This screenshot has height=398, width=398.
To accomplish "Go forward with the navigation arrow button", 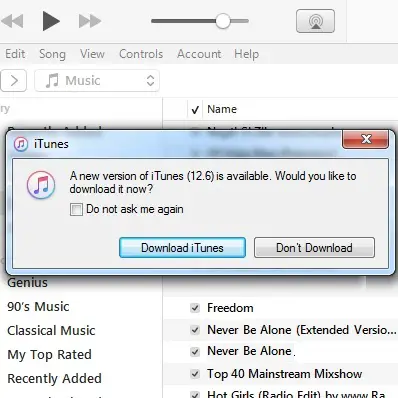I will (x=13, y=80).
